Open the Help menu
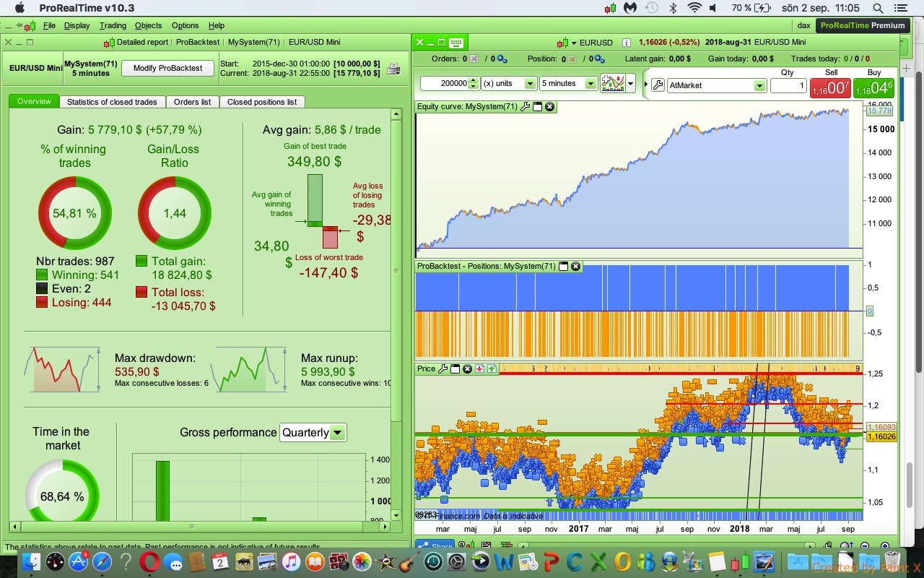This screenshot has width=924, height=578. pos(217,25)
